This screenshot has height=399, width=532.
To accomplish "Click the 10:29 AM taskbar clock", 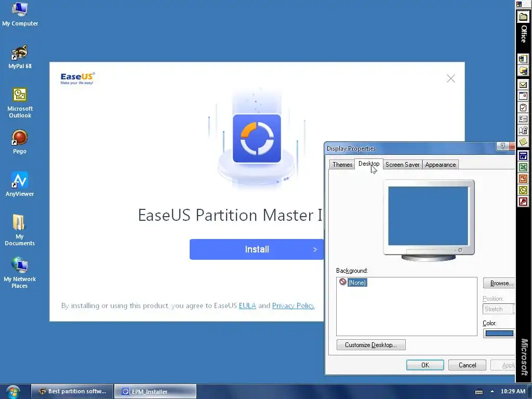I will (513, 391).
